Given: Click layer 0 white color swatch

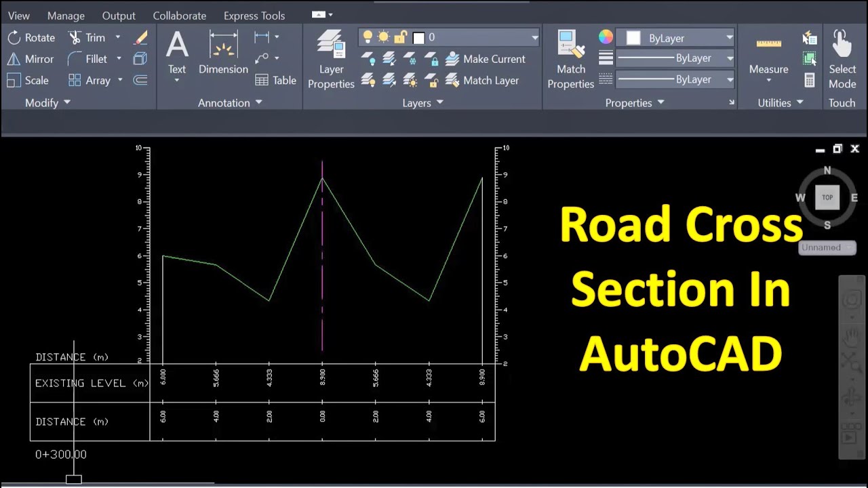Looking at the screenshot, I should (418, 38).
